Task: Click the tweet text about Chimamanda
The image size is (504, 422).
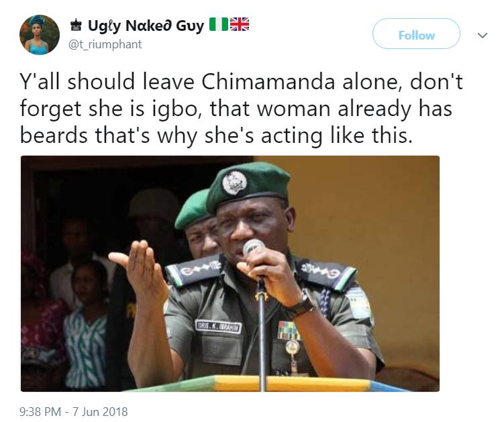Action: click(x=241, y=108)
